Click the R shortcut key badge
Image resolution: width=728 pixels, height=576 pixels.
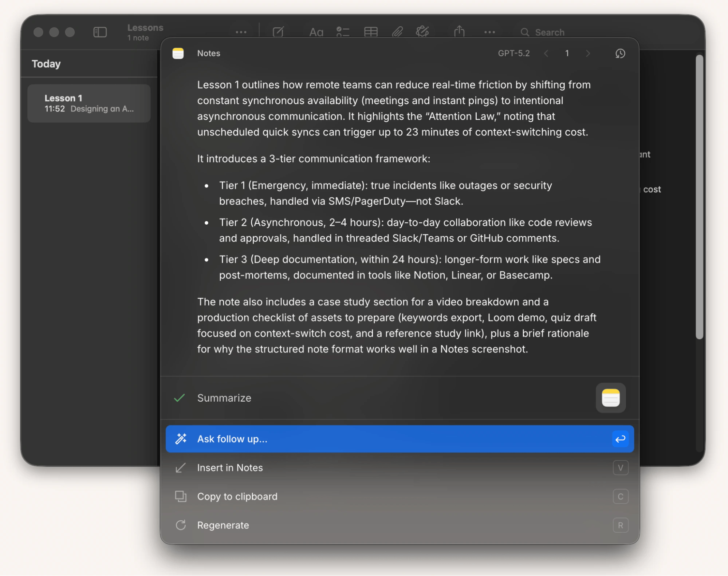click(x=620, y=525)
